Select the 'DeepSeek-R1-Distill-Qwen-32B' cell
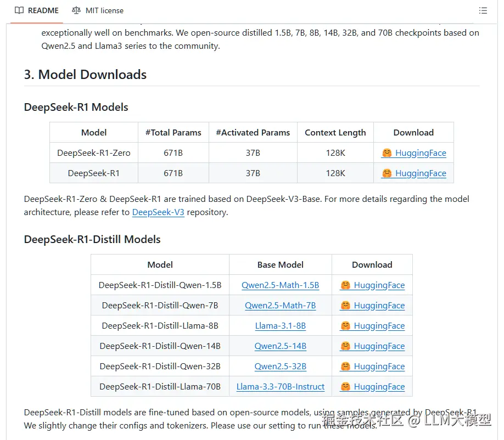The image size is (504, 440). (160, 366)
